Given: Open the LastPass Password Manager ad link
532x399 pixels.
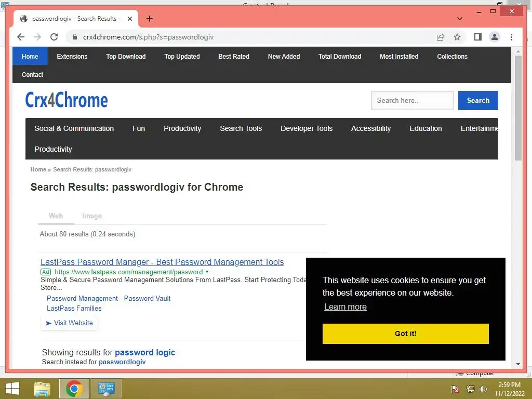Looking at the screenshot, I should click(x=162, y=262).
